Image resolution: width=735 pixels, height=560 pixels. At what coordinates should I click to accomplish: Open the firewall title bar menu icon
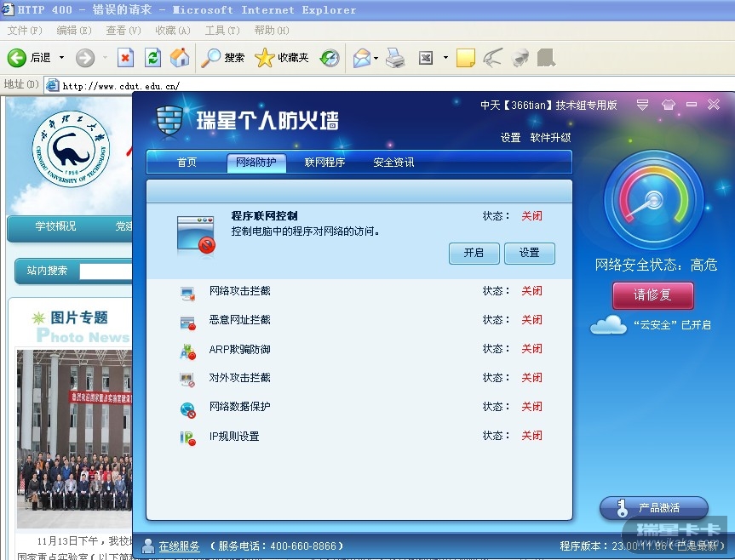pyautogui.click(x=643, y=105)
